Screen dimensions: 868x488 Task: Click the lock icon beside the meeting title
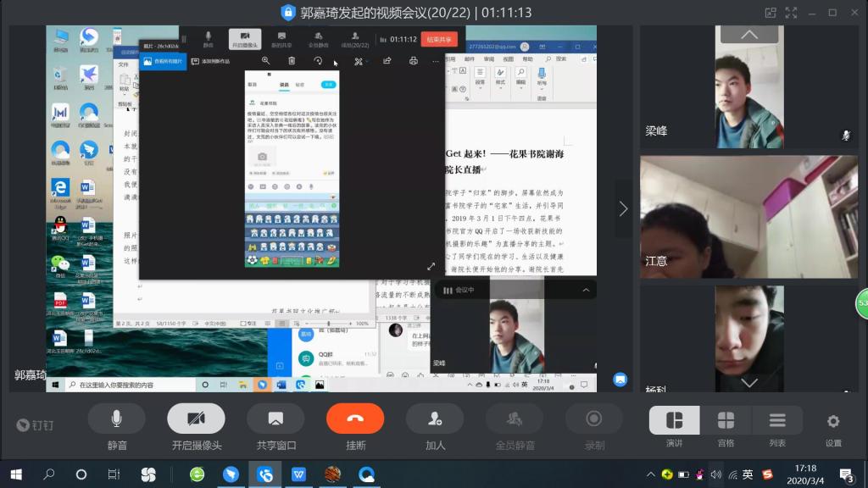(x=288, y=13)
